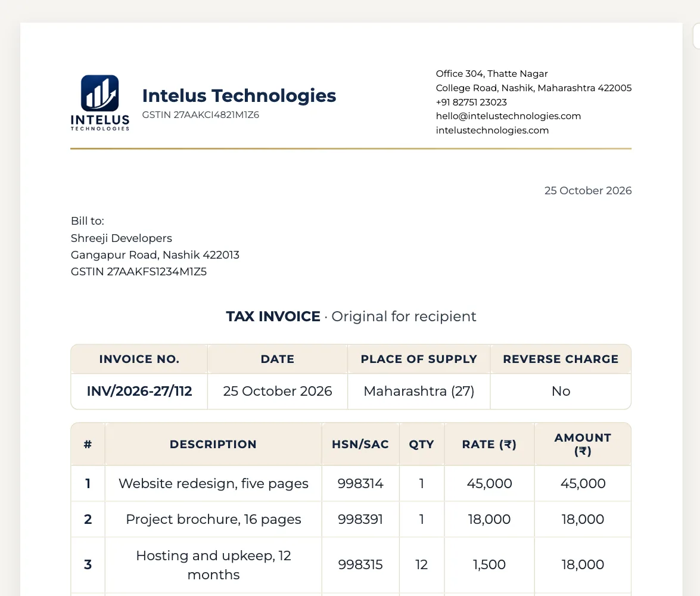Click the 18,000 amount for hosting and upkeep
This screenshot has width=700, height=596.
[x=583, y=565]
